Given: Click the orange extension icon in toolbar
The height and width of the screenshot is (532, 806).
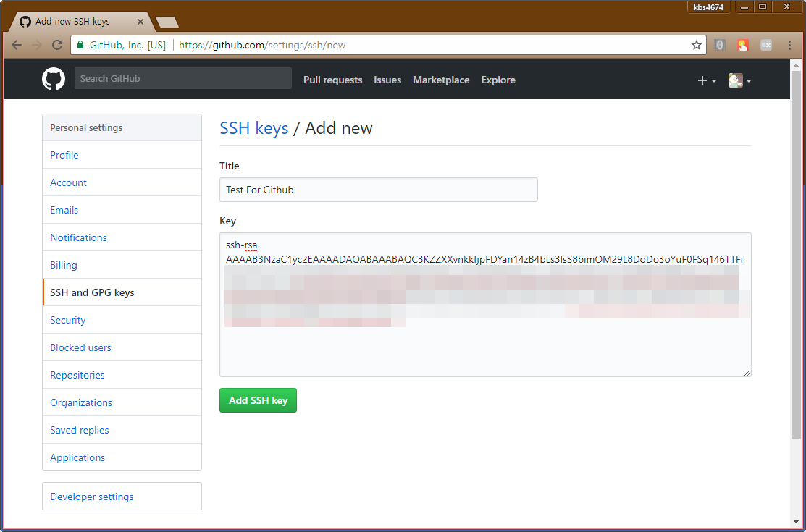Looking at the screenshot, I should pos(743,45).
